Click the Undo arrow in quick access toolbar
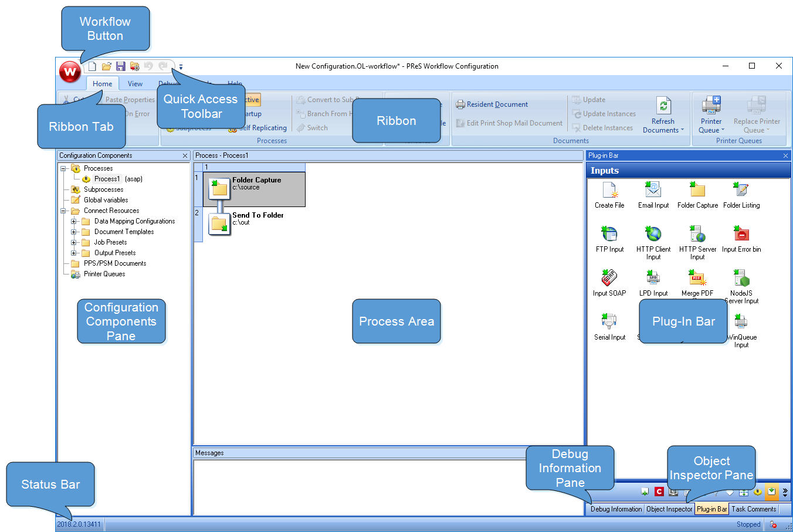The image size is (793, 532). [x=148, y=66]
